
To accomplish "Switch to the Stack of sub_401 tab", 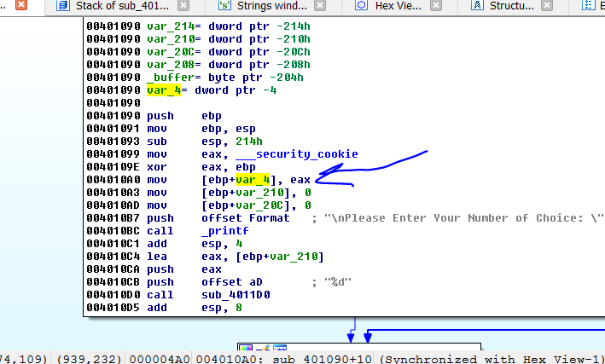I will tap(119, 5).
